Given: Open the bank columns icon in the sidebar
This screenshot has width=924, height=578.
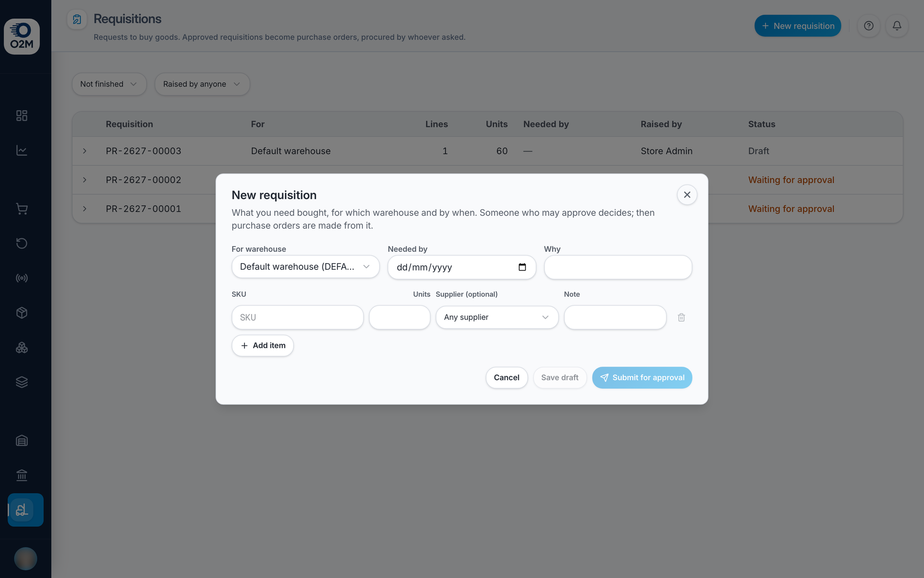Looking at the screenshot, I should pos(22,475).
